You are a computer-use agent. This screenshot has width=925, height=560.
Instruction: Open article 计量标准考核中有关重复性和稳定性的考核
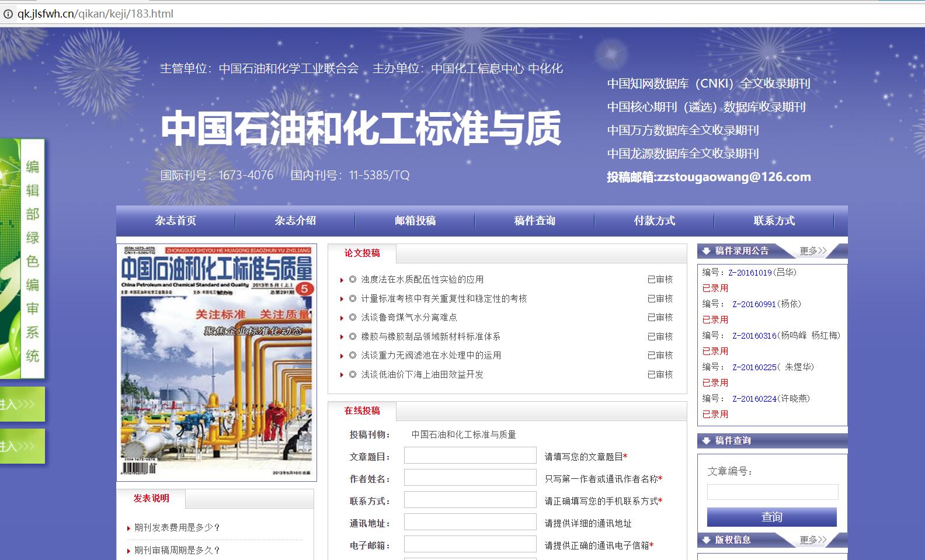tap(444, 298)
